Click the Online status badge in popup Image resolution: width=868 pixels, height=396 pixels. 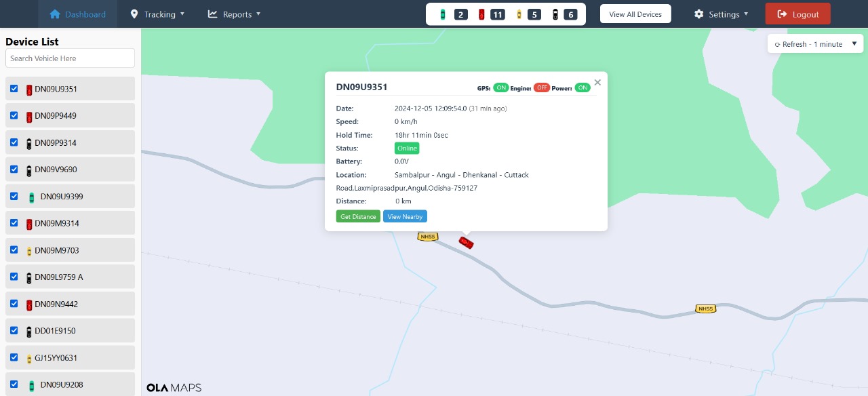pos(407,148)
